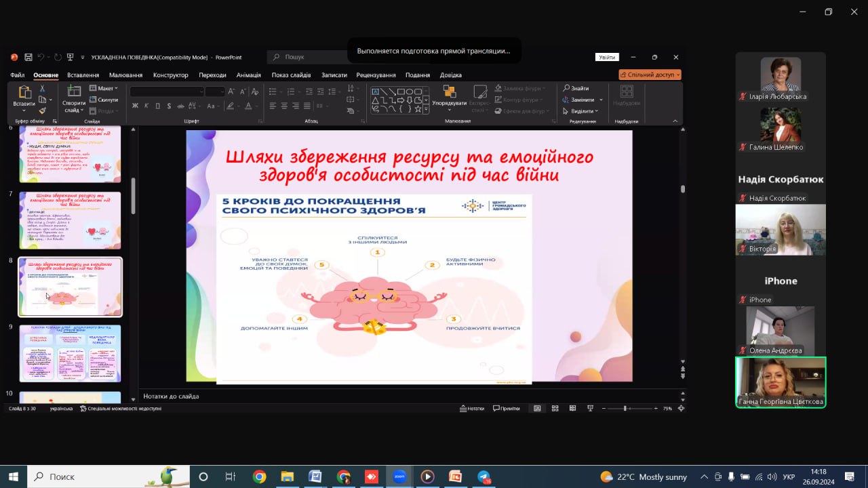Switch to the Переходи tab
The width and height of the screenshot is (868, 488).
(x=213, y=75)
